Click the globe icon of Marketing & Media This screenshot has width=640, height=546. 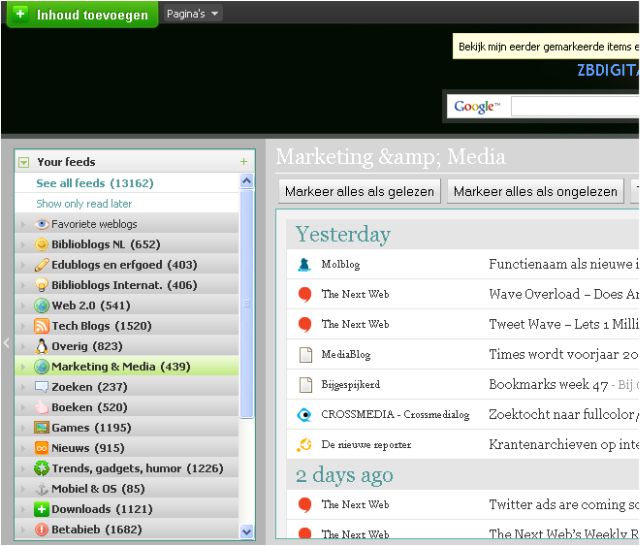[x=41, y=366]
